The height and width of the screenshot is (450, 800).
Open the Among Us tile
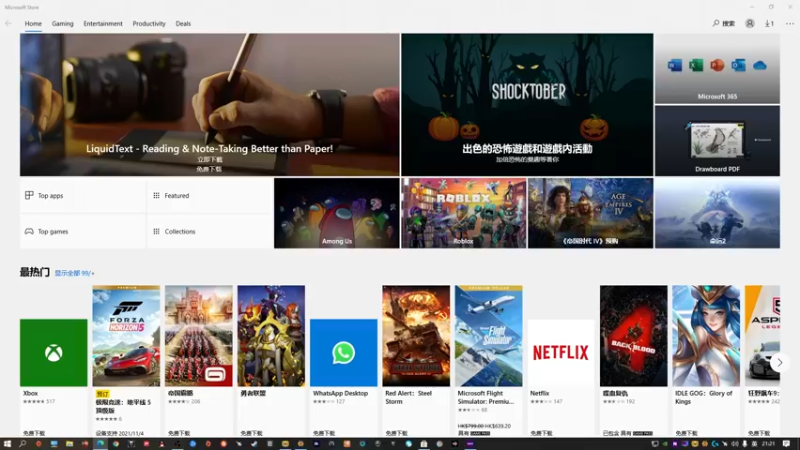pos(337,213)
